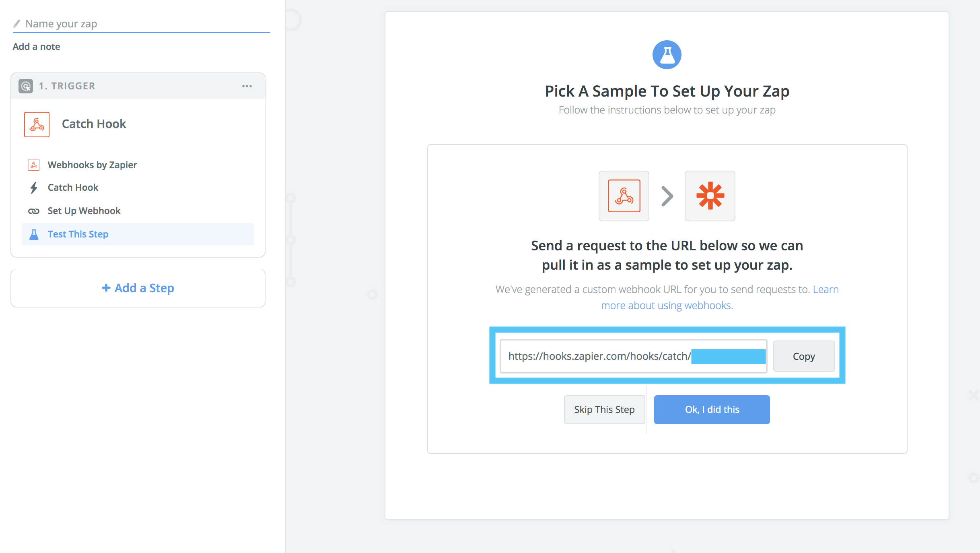Click the lightning icon beside Catch Hook
Image resolution: width=980 pixels, height=553 pixels.
pyautogui.click(x=34, y=187)
